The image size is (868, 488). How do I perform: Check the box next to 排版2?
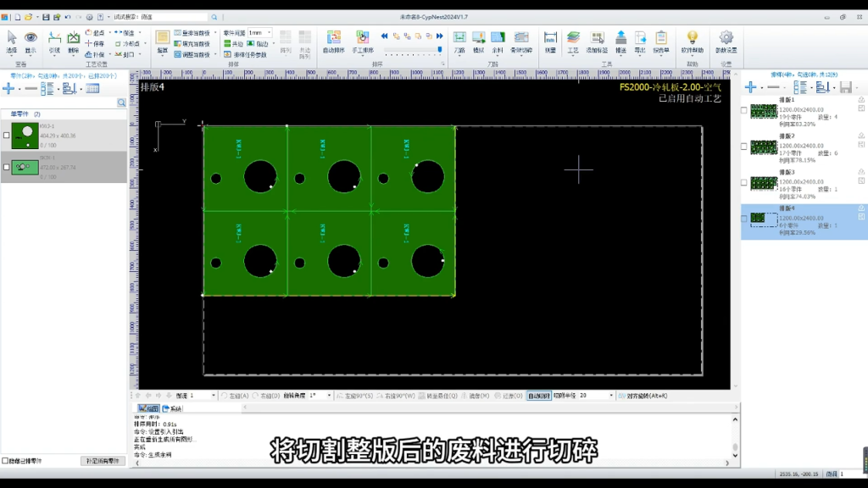[x=744, y=147]
